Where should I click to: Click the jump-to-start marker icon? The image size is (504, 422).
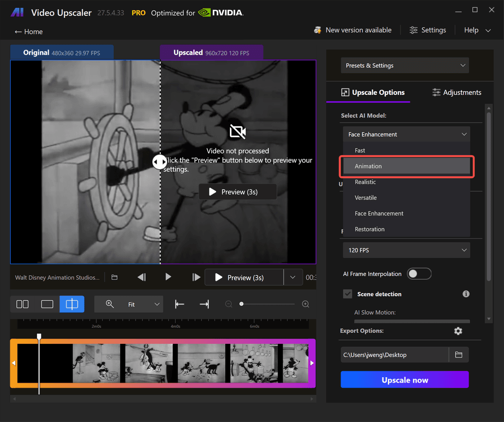point(179,304)
